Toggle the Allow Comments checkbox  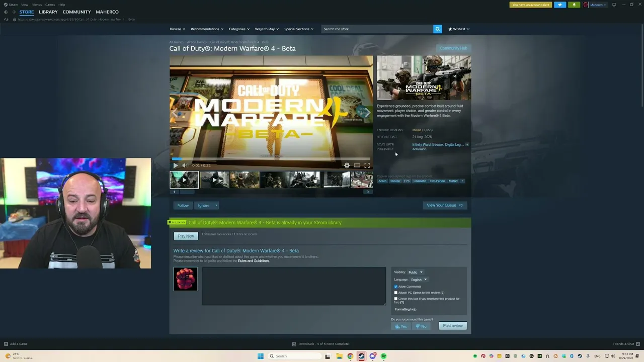pyautogui.click(x=396, y=287)
